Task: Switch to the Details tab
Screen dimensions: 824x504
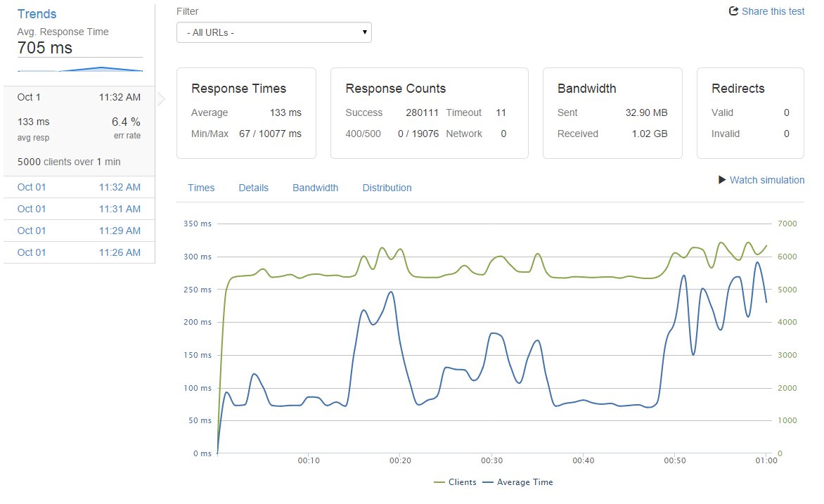Action: pos(253,188)
